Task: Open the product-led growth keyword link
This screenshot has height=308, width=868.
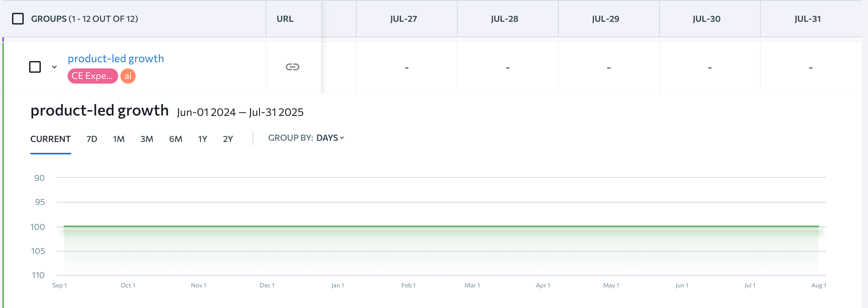Action: (116, 58)
